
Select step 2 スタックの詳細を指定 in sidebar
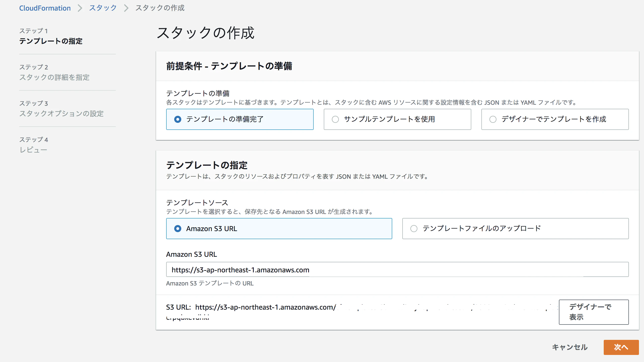tap(54, 78)
